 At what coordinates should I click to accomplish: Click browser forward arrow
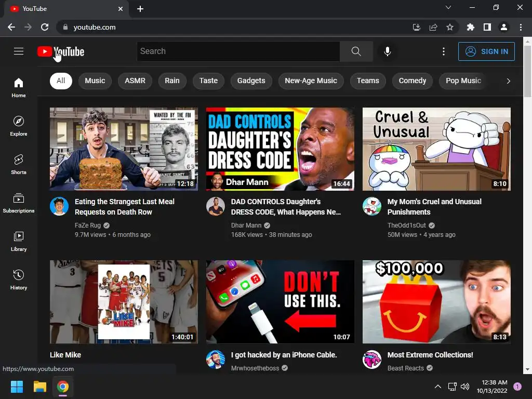(x=28, y=27)
